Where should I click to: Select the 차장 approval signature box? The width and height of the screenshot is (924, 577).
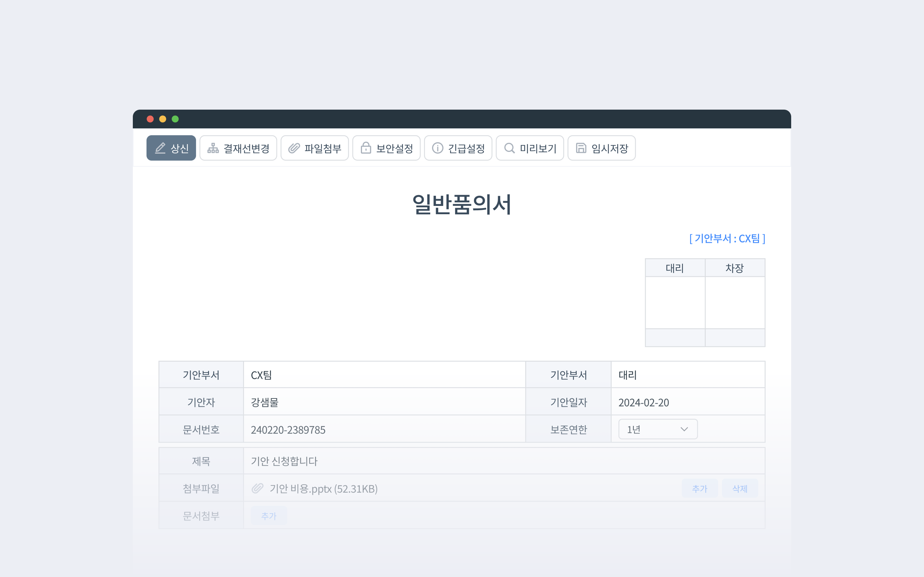(735, 302)
